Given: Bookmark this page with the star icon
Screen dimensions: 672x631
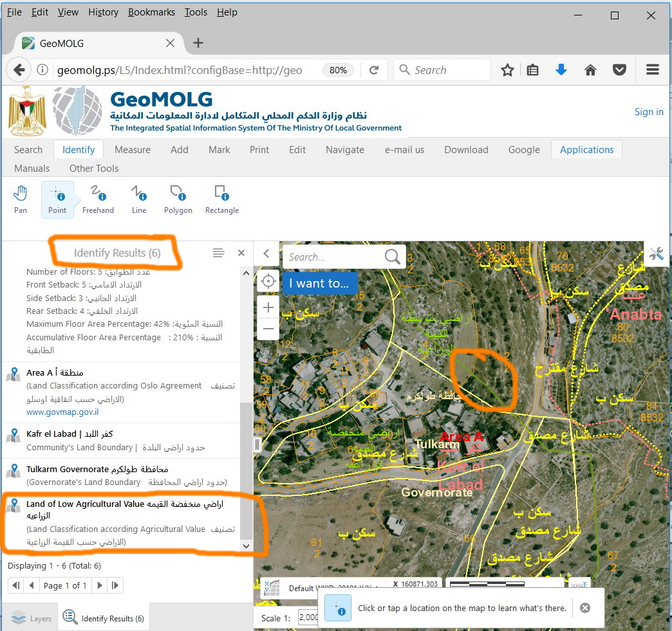Looking at the screenshot, I should 507,70.
